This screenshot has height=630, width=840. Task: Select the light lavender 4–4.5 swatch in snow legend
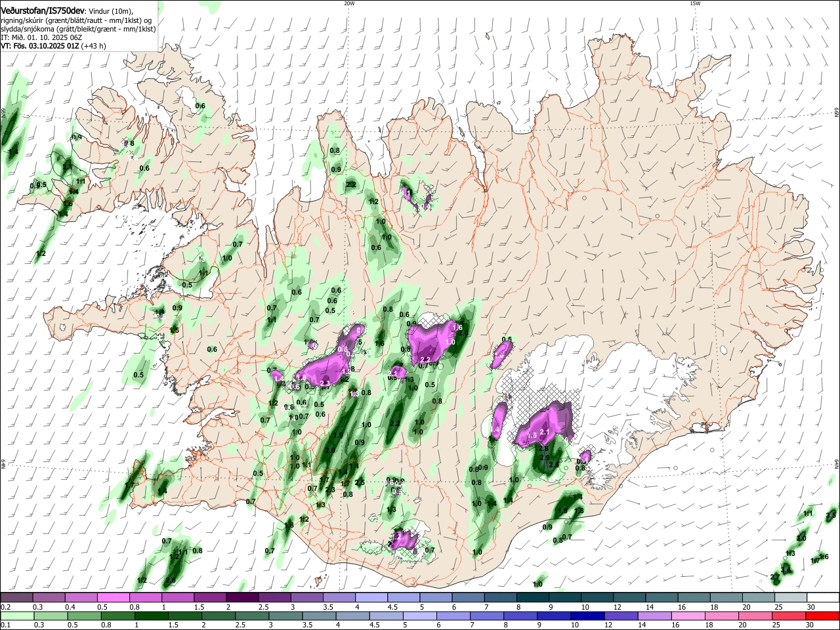(x=371, y=597)
